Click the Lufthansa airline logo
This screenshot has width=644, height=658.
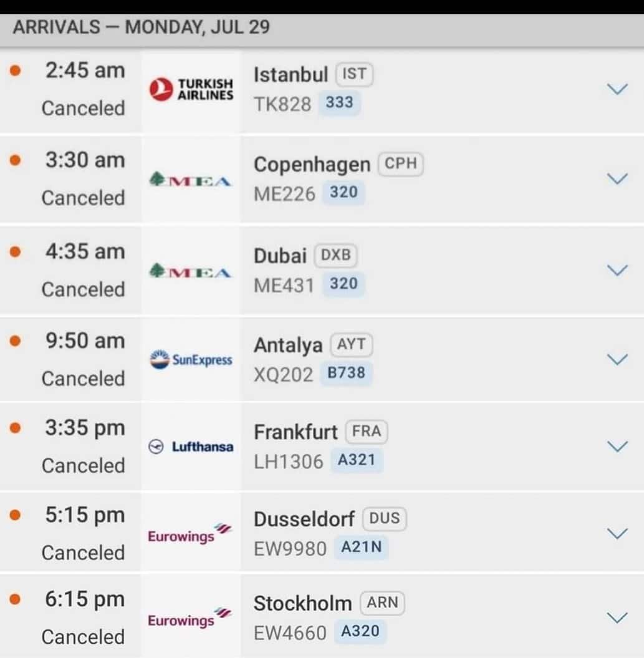point(191,447)
